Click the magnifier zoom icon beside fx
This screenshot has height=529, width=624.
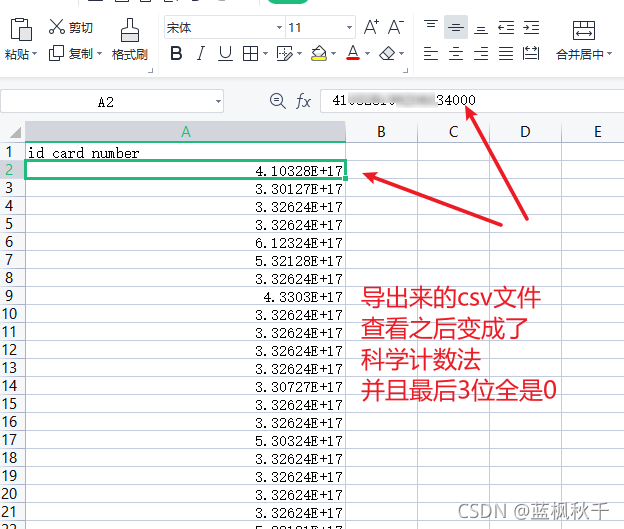277,101
